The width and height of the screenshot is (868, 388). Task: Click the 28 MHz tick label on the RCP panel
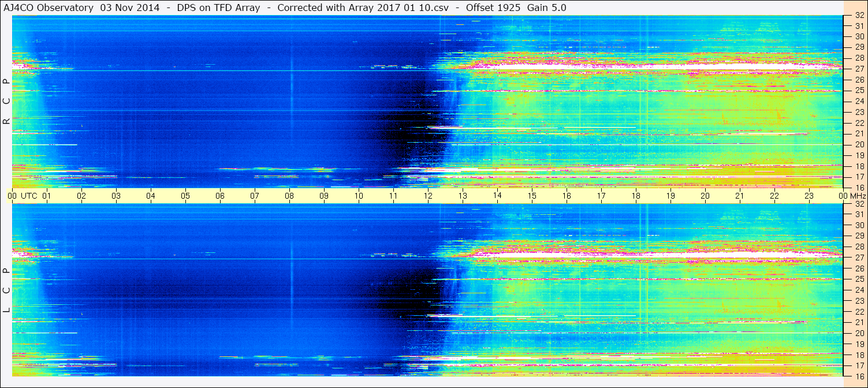tap(859, 58)
